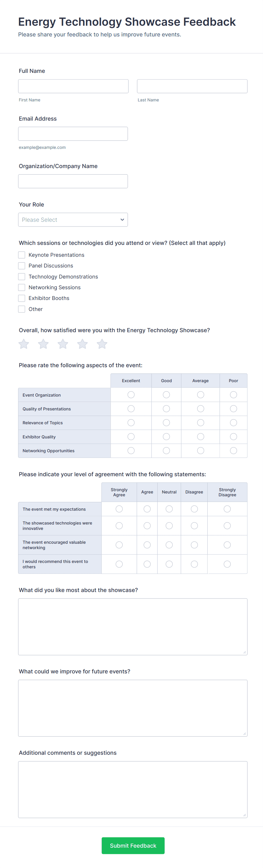Click the improve for future events textarea
The height and width of the screenshot is (868, 263).
coord(133,708)
